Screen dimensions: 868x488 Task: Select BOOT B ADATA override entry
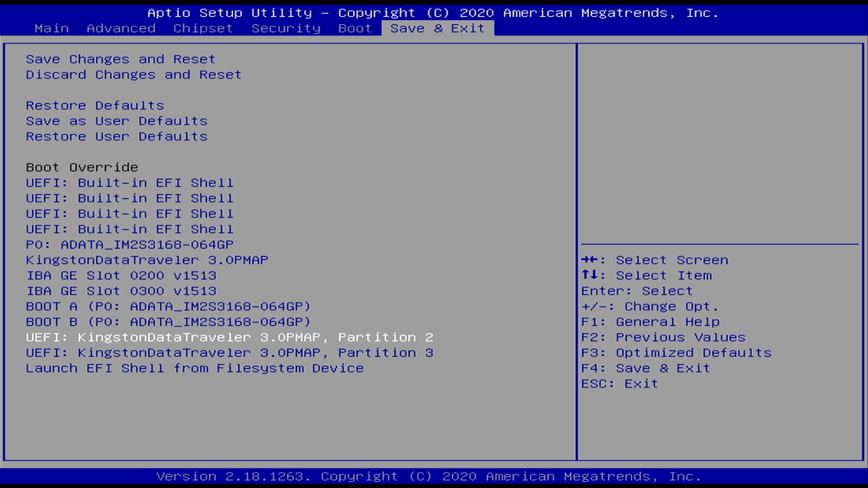pyautogui.click(x=168, y=322)
